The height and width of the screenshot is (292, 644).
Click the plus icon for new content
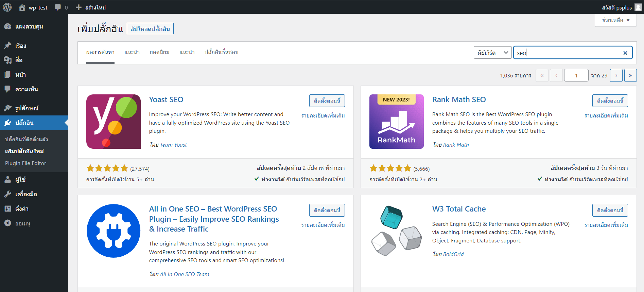coord(79,7)
